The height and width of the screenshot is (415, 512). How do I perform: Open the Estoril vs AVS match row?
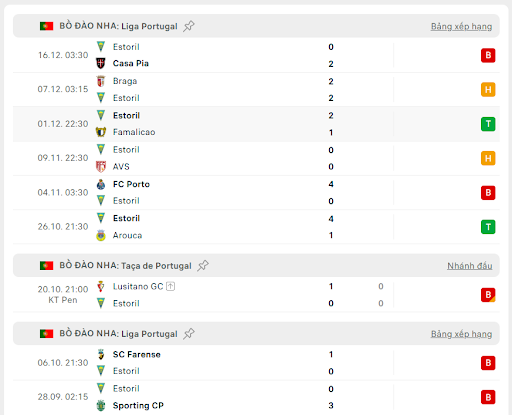pyautogui.click(x=256, y=158)
